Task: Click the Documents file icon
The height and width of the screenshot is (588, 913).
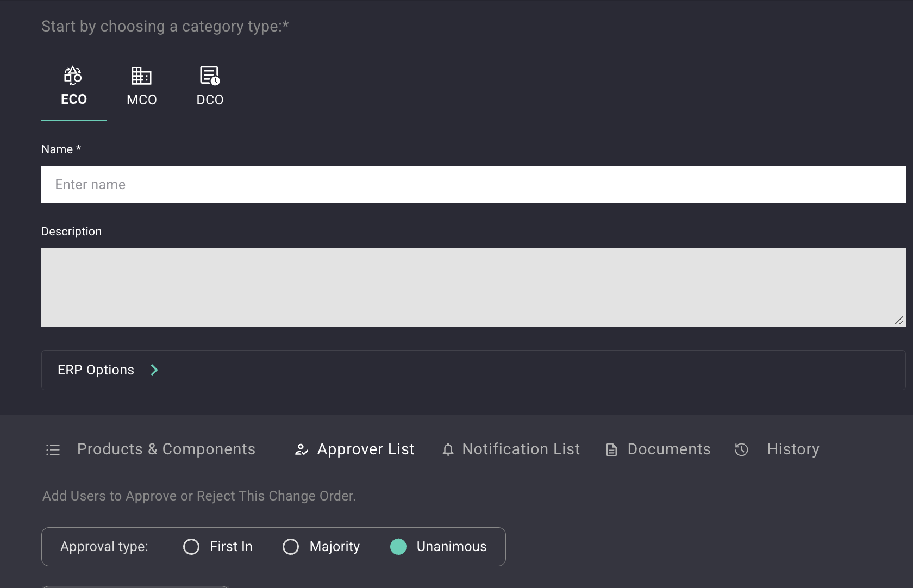Action: [x=611, y=449]
